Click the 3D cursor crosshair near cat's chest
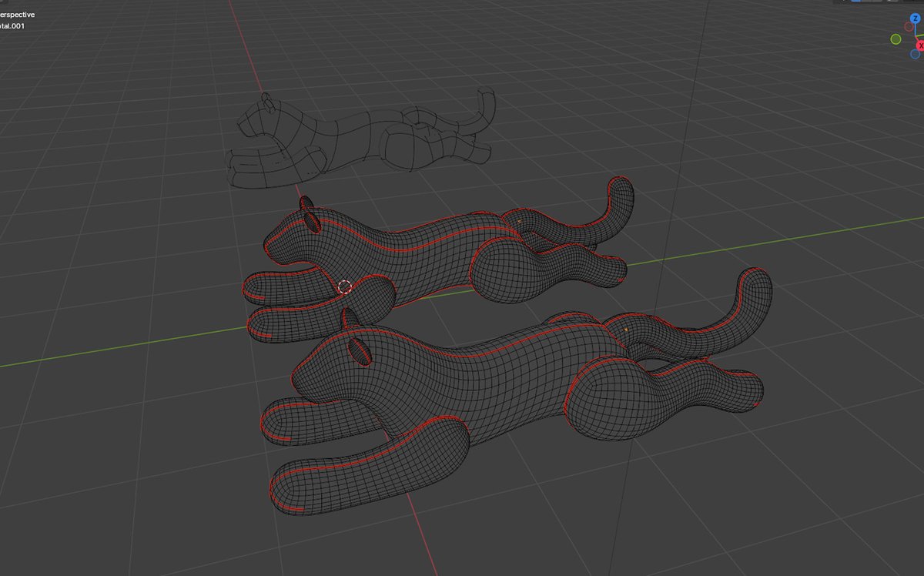The width and height of the screenshot is (924, 576). point(344,286)
